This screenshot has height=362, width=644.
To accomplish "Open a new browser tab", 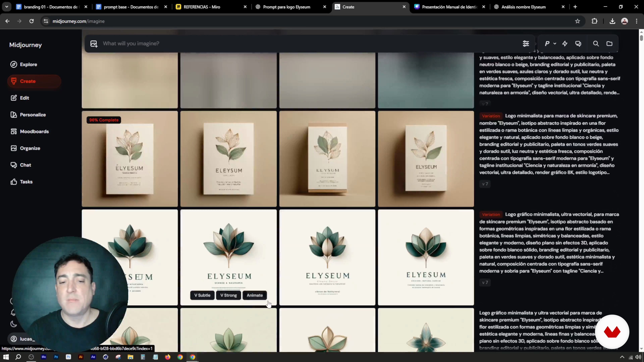I will [575, 7].
